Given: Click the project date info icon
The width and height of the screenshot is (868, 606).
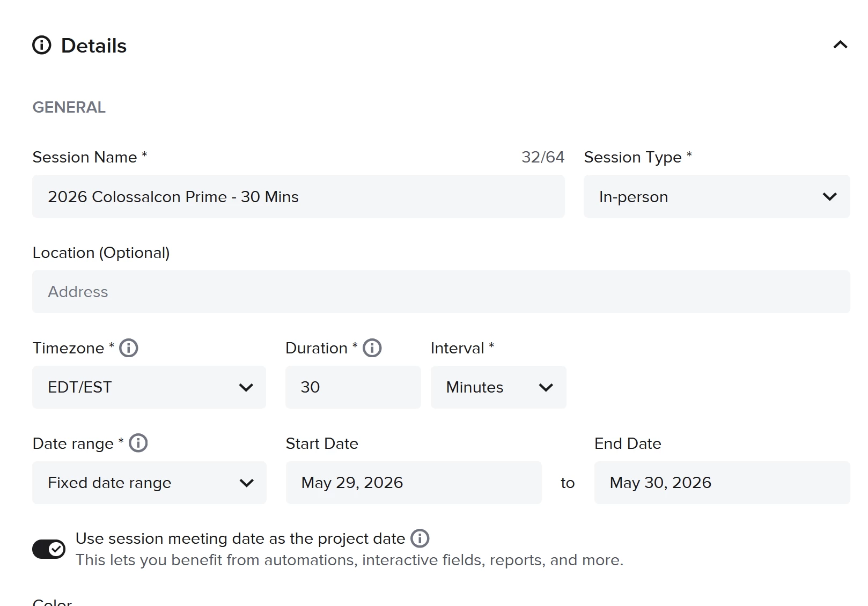Looking at the screenshot, I should 420,538.
